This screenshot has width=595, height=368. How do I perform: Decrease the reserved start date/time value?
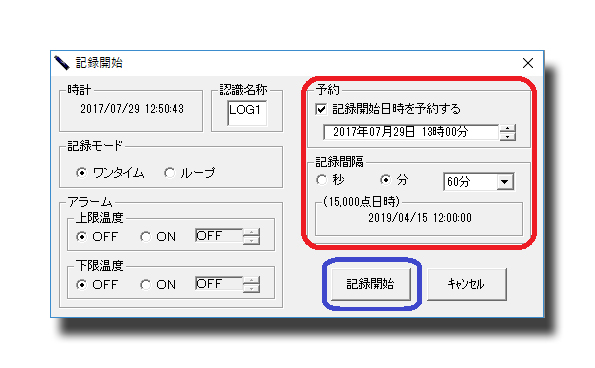coord(507,137)
